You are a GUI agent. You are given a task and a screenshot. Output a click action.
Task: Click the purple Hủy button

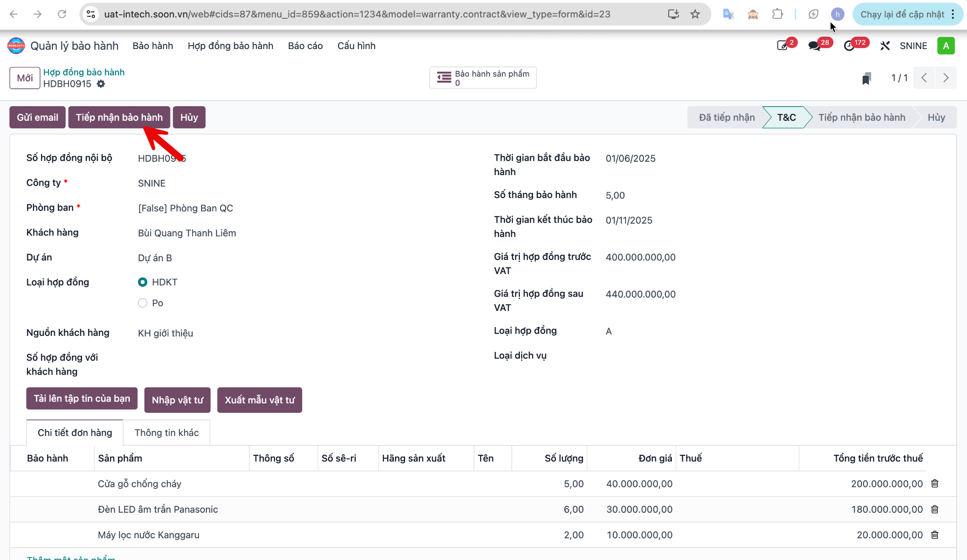pos(189,117)
